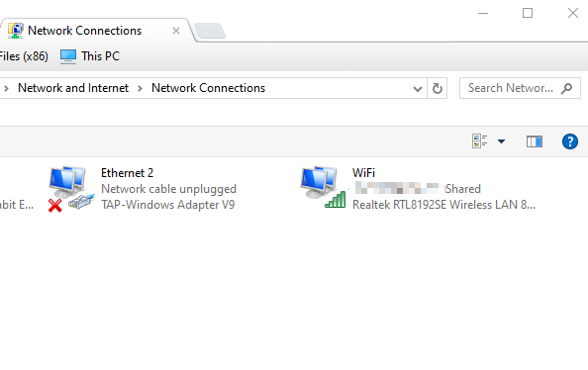Go to Network and Internet breadcrumb
Viewport: 588px width, 370px height.
(73, 88)
